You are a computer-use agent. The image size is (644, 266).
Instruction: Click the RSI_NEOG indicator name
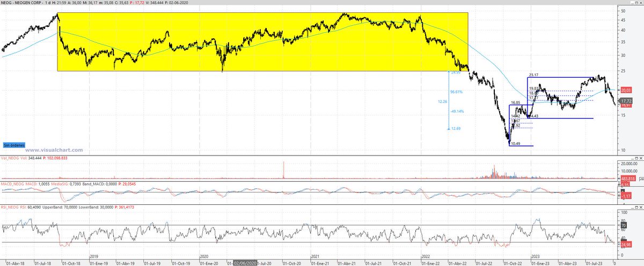coord(11,206)
